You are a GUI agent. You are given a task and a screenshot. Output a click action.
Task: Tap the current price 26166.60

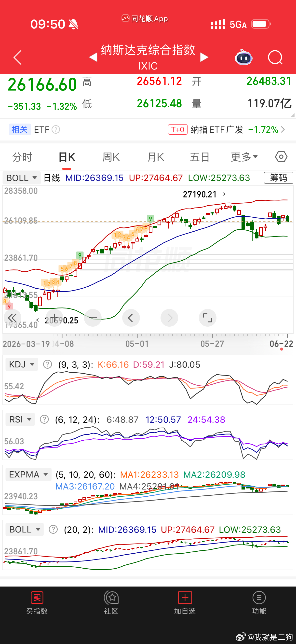coord(42,84)
